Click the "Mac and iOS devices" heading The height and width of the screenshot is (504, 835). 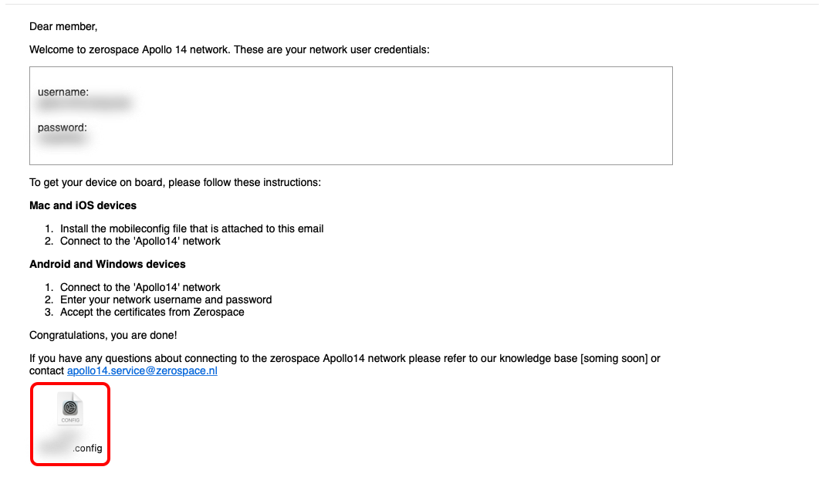83,205
